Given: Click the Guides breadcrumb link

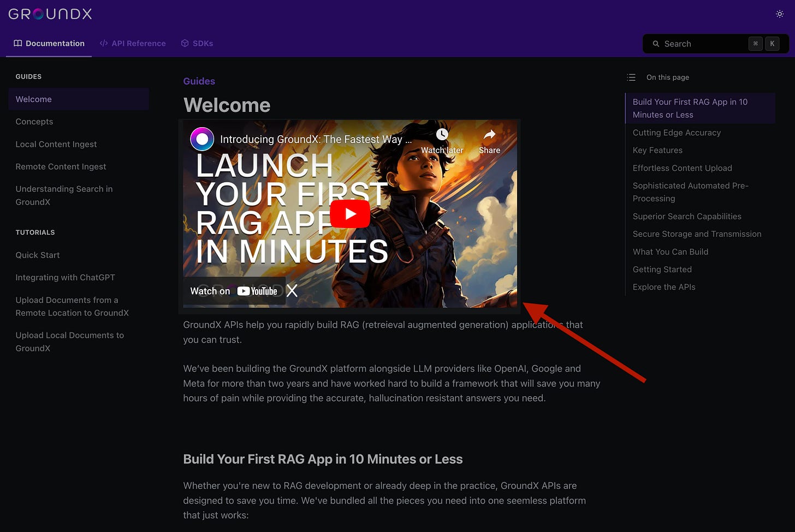Looking at the screenshot, I should (x=199, y=81).
